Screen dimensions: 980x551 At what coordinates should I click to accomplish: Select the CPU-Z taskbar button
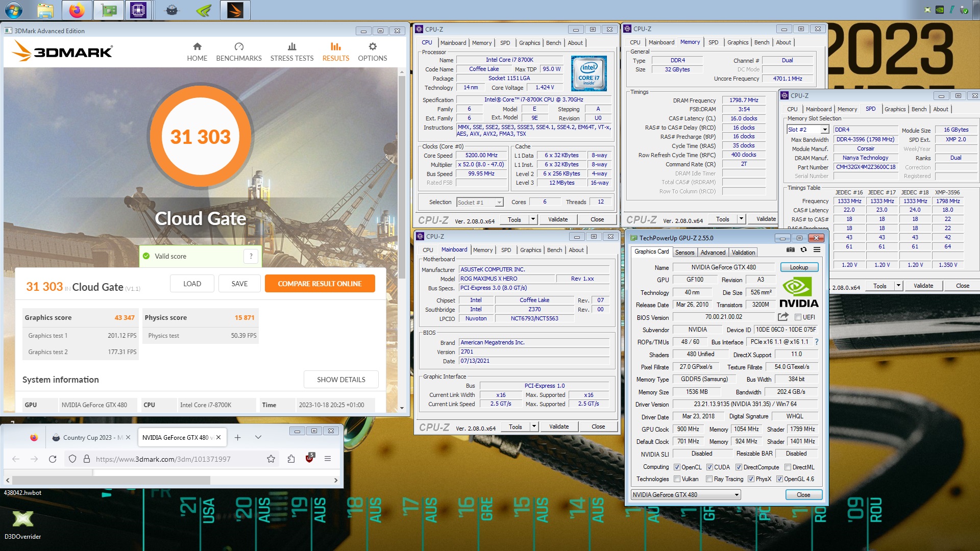click(x=138, y=10)
